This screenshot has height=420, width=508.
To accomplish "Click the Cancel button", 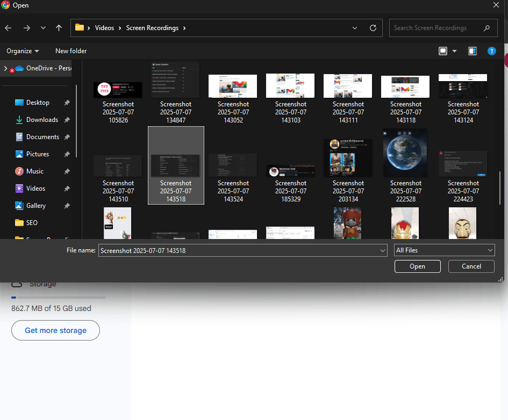I will pyautogui.click(x=471, y=266).
